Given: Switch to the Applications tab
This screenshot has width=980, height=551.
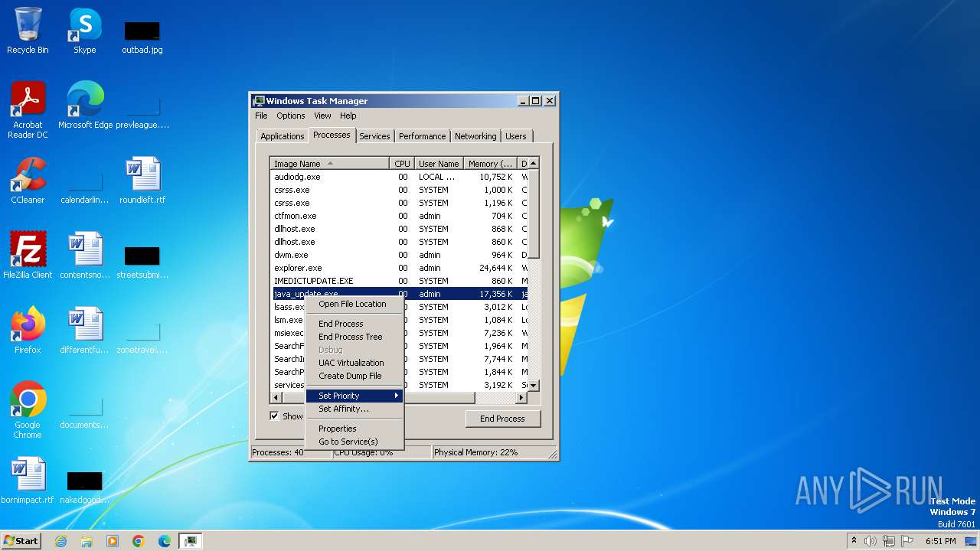Looking at the screenshot, I should 282,136.
